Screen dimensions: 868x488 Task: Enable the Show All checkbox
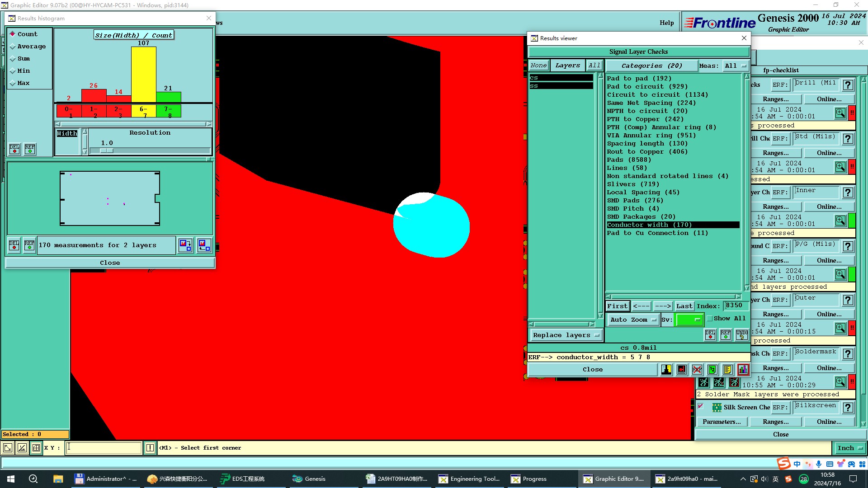[710, 319]
